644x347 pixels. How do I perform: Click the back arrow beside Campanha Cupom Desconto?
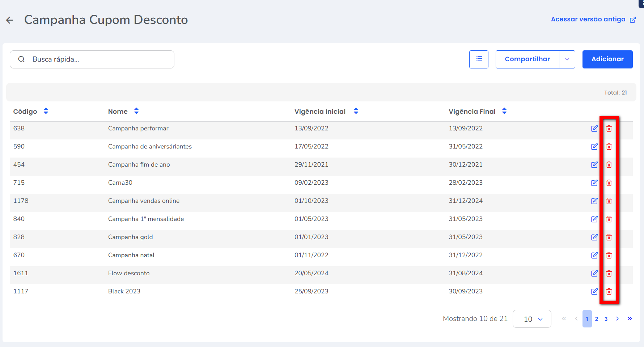point(10,20)
